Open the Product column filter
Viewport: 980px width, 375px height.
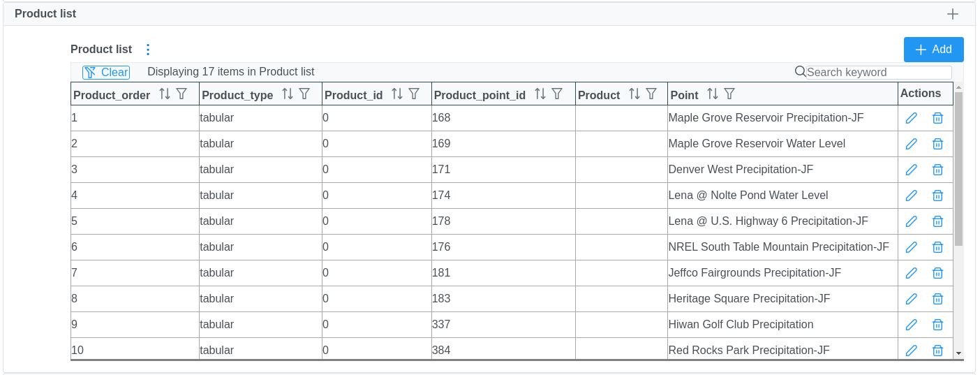(651, 94)
